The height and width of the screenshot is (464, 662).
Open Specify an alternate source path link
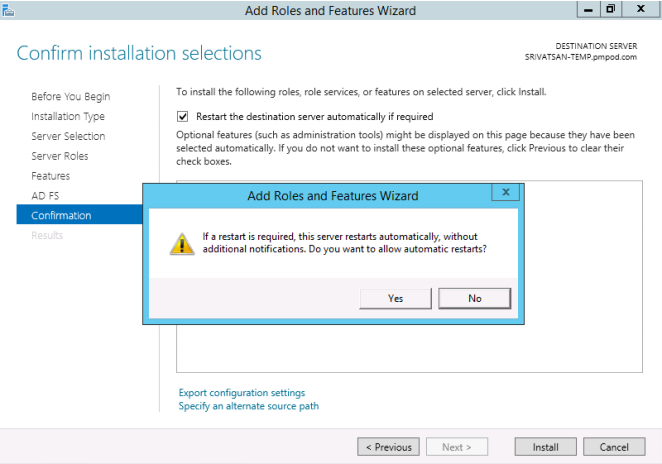point(249,406)
